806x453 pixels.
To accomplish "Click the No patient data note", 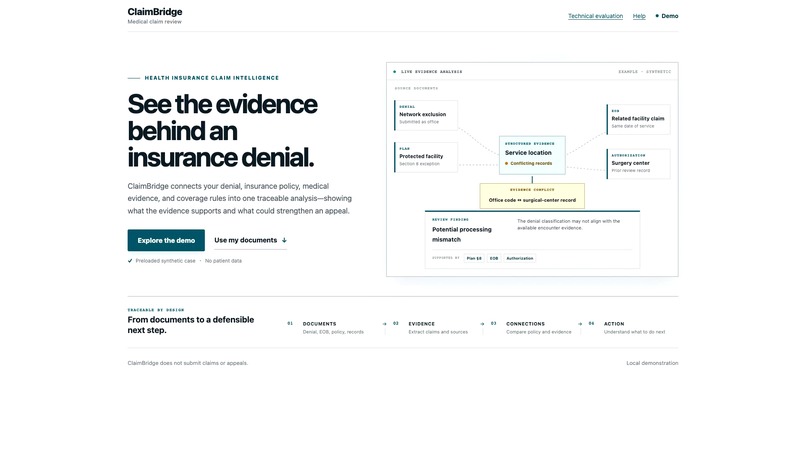I will pyautogui.click(x=223, y=261).
